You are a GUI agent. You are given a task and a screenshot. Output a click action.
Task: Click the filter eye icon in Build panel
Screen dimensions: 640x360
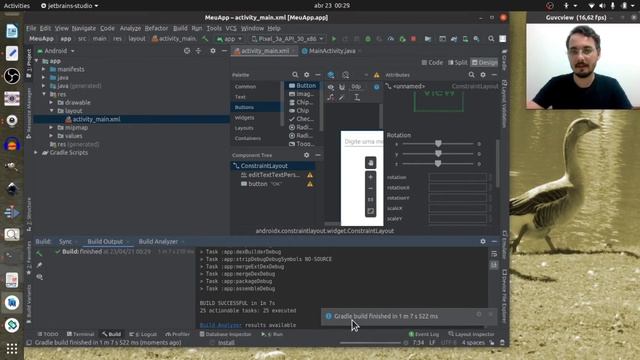tap(40, 277)
